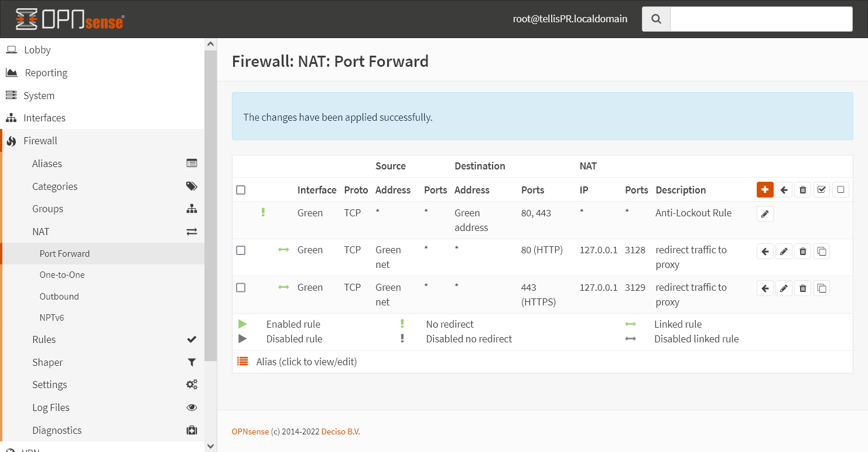Toggle the 80 HTTP rule's linked rule arrow
Viewport: 868px width, 452px height.
coord(283,250)
